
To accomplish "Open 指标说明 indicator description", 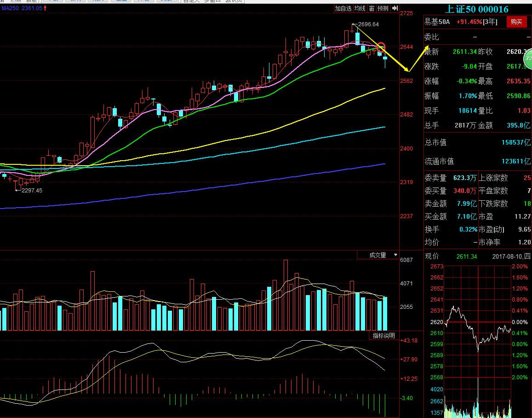I will (x=383, y=336).
